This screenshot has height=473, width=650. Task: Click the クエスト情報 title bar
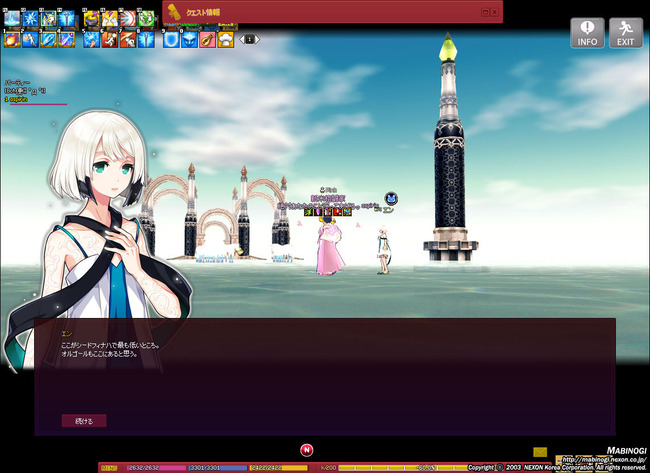(332, 12)
